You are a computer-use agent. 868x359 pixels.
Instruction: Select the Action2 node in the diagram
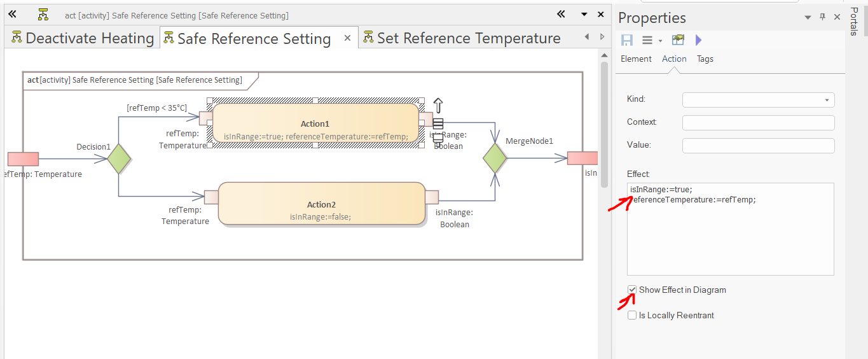point(321,204)
